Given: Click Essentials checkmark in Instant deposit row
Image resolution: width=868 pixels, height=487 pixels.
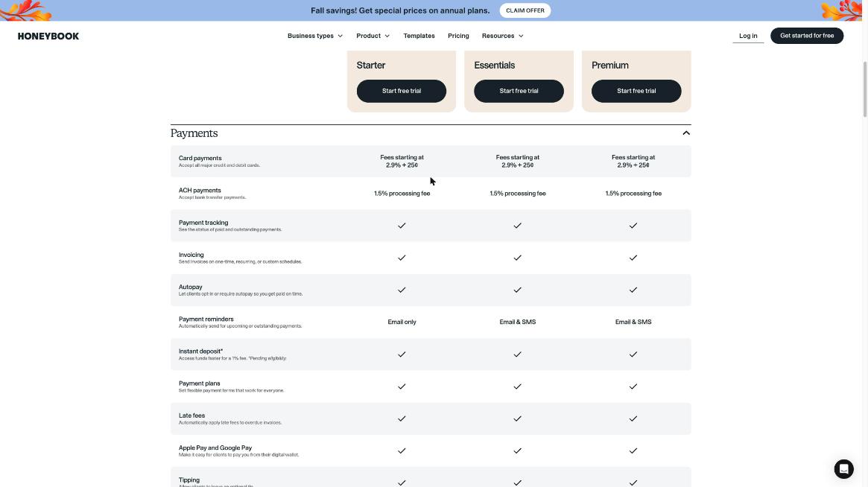Looking at the screenshot, I should (518, 354).
